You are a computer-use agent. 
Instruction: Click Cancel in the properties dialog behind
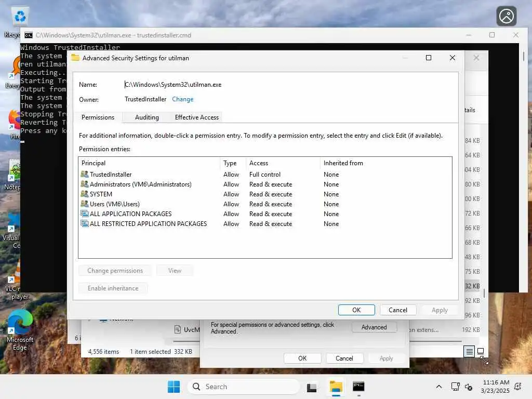tap(344, 358)
